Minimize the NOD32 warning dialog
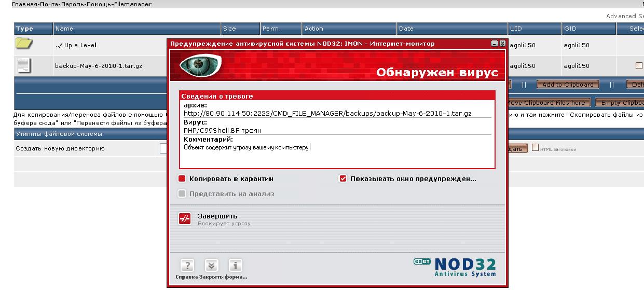 point(495,44)
